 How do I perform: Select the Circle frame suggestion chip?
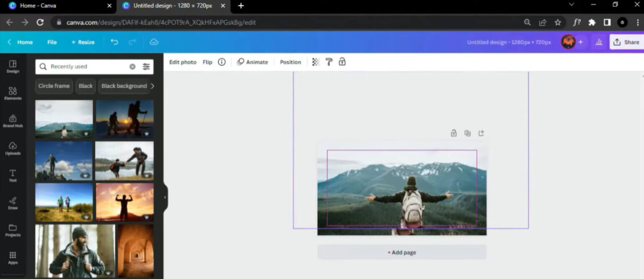[54, 86]
